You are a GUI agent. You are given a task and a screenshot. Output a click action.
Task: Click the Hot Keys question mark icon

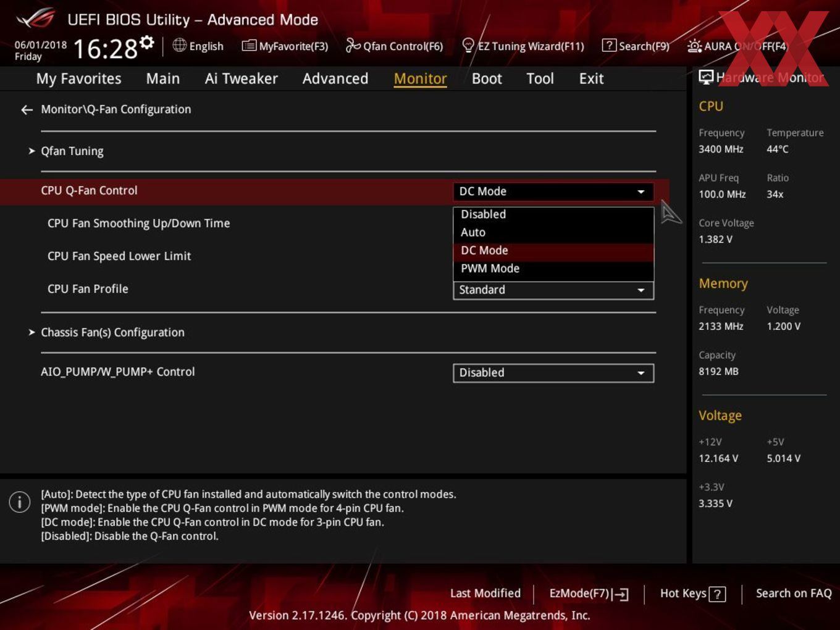coord(717,594)
